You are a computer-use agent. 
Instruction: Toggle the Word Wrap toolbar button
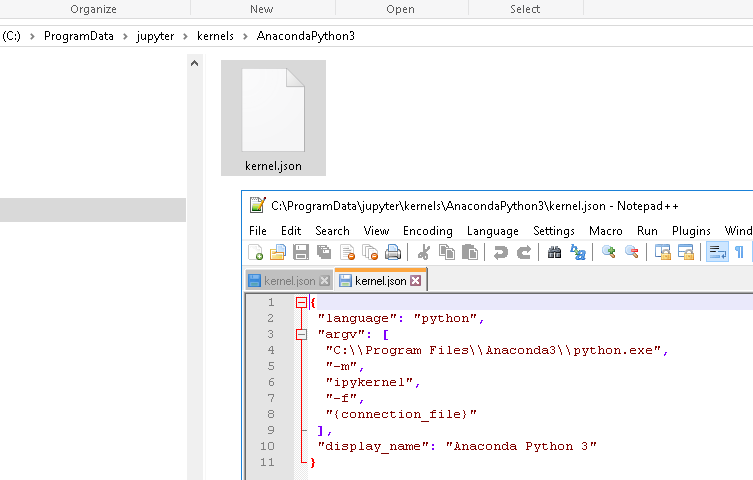(717, 253)
